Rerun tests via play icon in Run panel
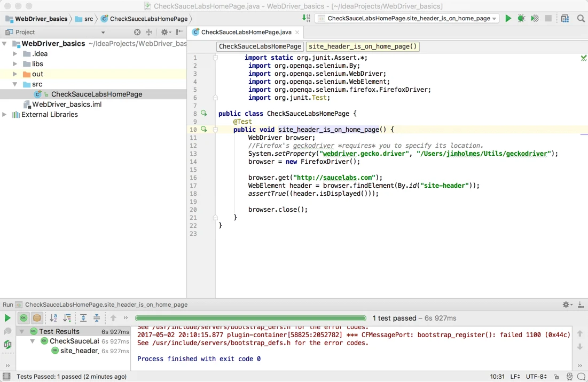This screenshot has height=382, width=588. pos(7,318)
